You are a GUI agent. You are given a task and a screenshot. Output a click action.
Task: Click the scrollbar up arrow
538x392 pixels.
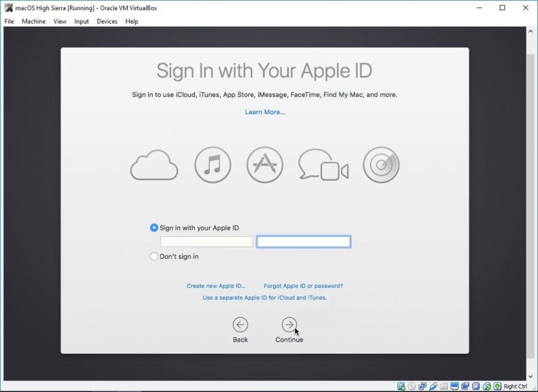point(531,31)
